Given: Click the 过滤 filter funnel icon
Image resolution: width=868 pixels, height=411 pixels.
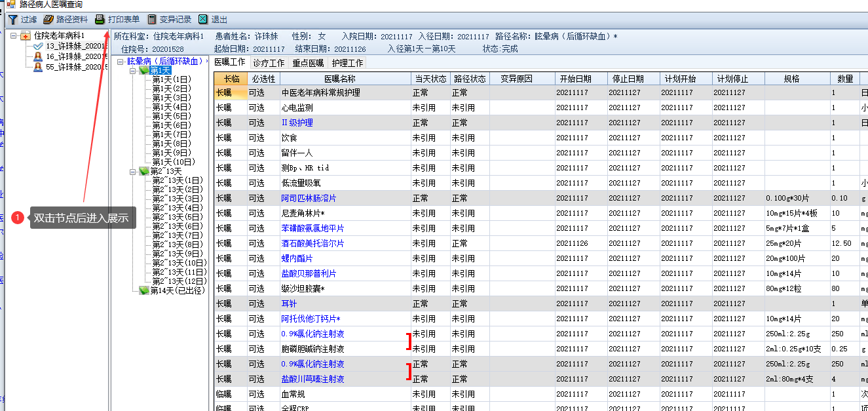Looking at the screenshot, I should tap(12, 20).
